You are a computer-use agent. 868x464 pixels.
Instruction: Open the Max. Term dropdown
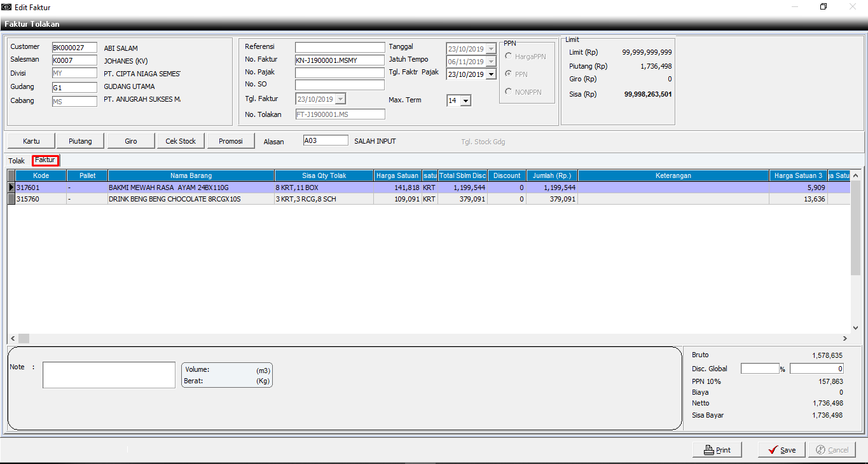point(465,100)
